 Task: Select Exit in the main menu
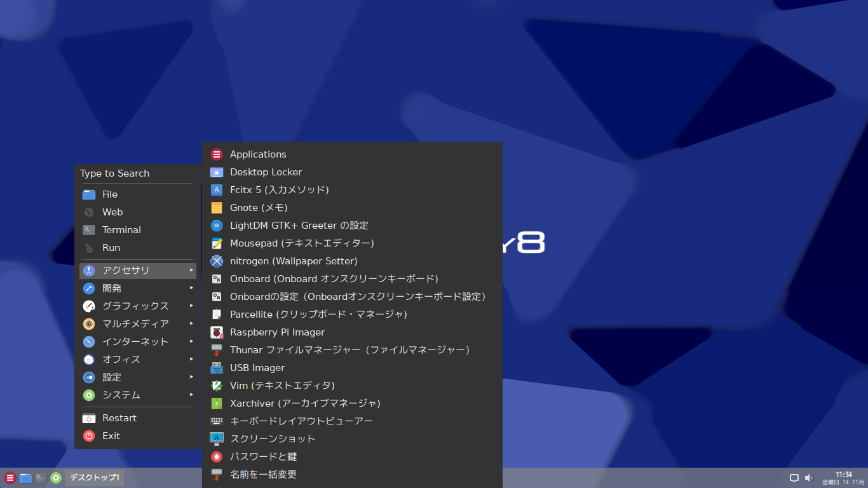click(138, 436)
